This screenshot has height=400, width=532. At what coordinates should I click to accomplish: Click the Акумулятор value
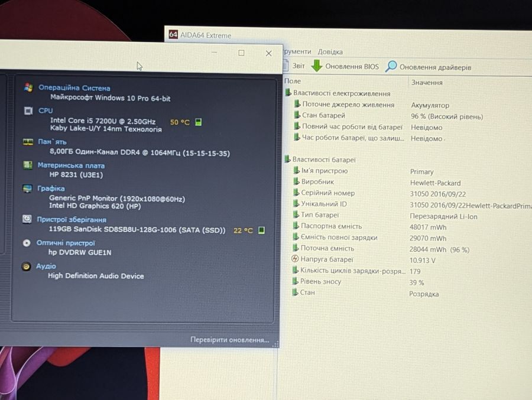tap(430, 105)
